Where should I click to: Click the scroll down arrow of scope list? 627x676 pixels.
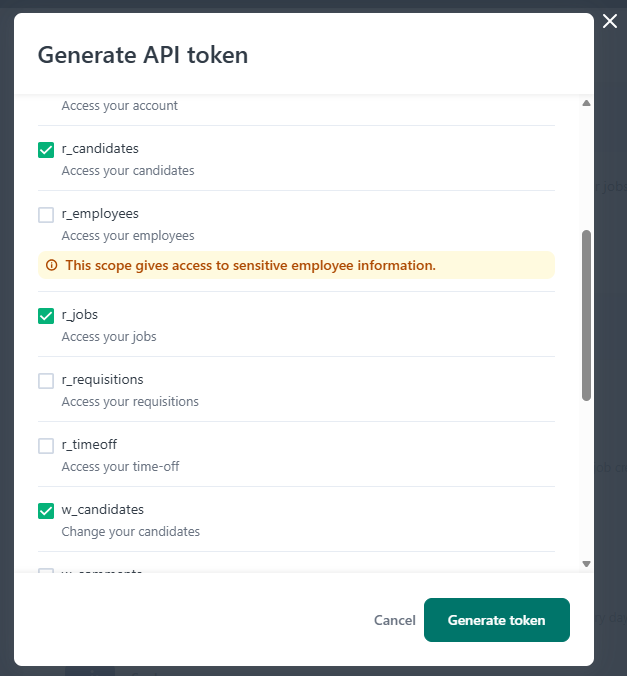pos(586,564)
